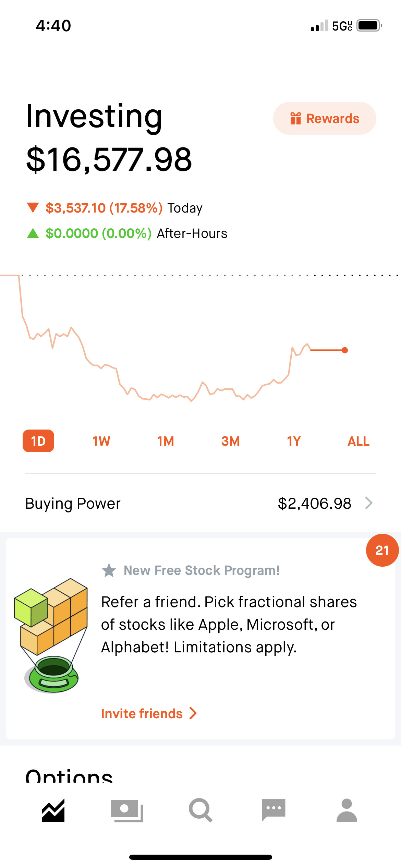Select the 1D chart range

pyautogui.click(x=38, y=441)
